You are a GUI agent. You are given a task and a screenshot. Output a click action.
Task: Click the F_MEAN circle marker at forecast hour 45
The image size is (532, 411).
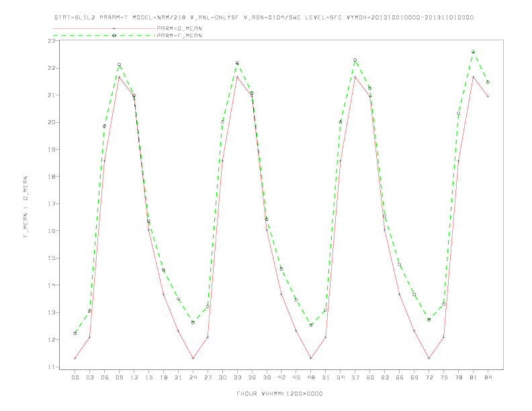[x=296, y=300]
